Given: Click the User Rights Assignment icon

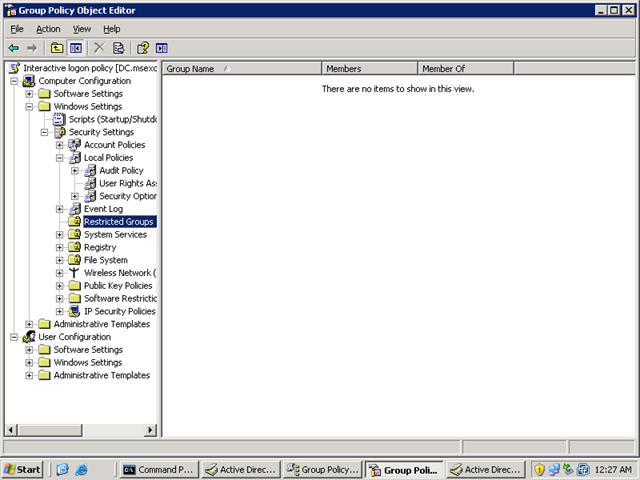Looking at the screenshot, I should [90, 183].
